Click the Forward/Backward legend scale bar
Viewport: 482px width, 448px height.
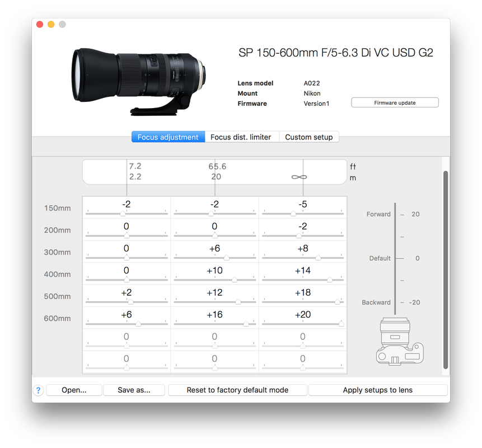tap(395, 258)
